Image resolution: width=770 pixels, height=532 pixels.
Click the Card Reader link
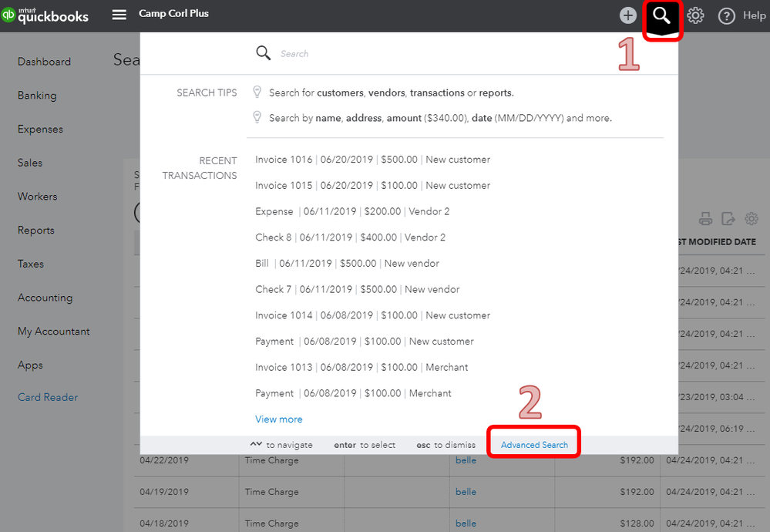(48, 397)
